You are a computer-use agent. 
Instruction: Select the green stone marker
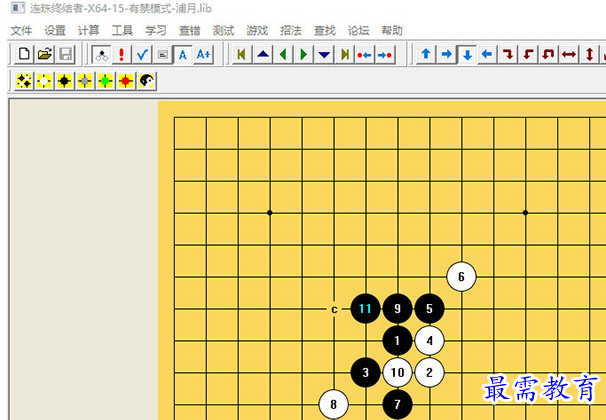tap(106, 81)
